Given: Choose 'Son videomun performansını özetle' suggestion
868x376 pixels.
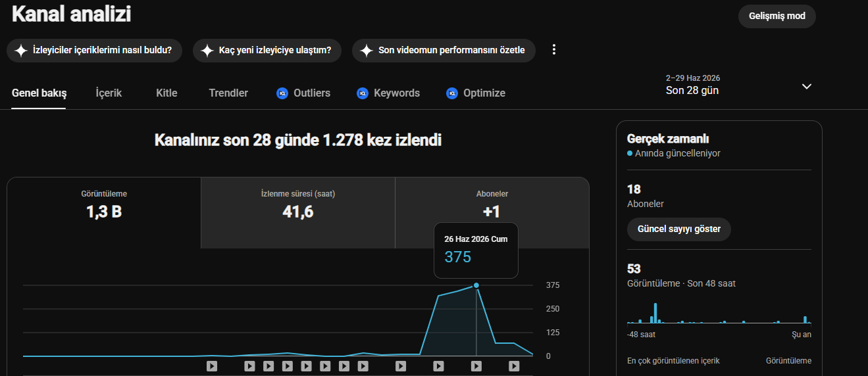Looking at the screenshot, I should 443,51.
